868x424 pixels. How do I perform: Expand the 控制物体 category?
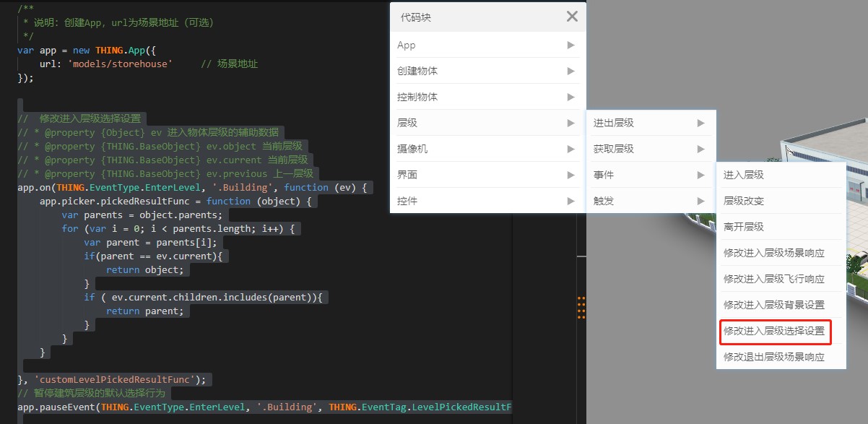570,96
